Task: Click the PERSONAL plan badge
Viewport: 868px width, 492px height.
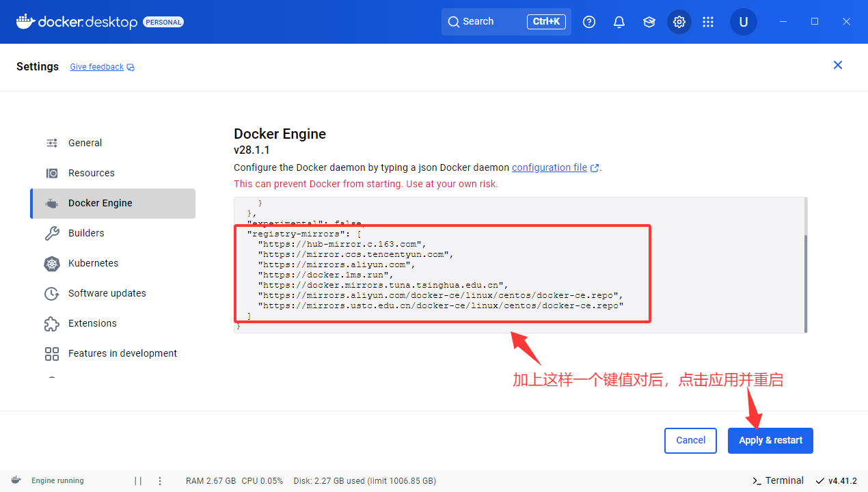Action: click(x=163, y=22)
